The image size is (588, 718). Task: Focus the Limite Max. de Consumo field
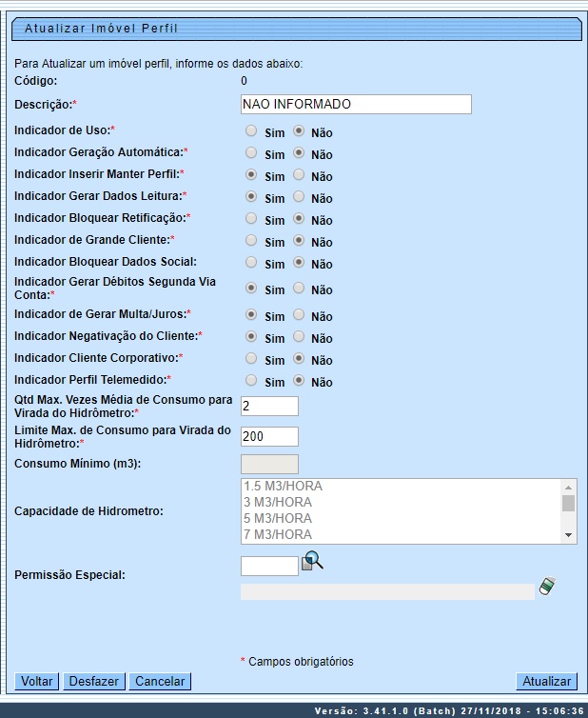tap(269, 436)
